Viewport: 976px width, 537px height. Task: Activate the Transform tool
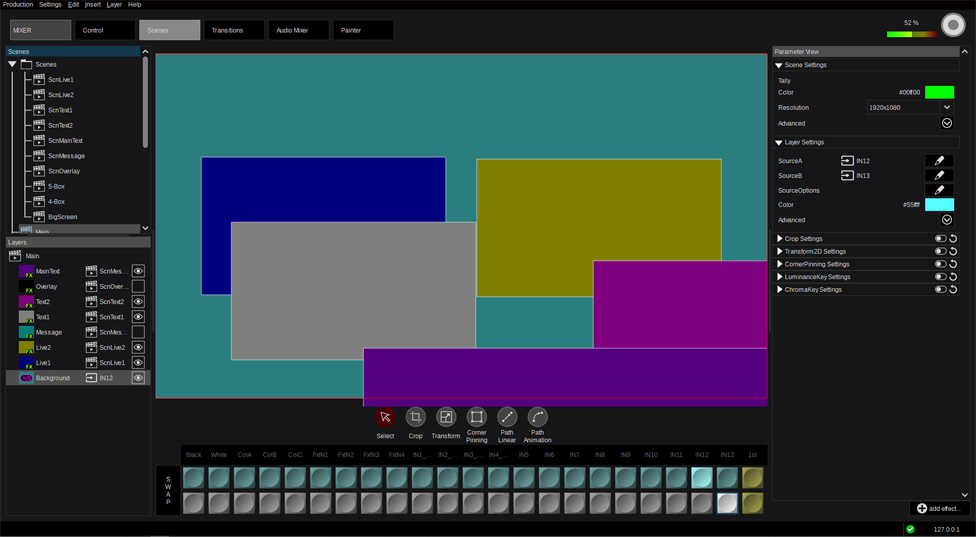coord(446,418)
